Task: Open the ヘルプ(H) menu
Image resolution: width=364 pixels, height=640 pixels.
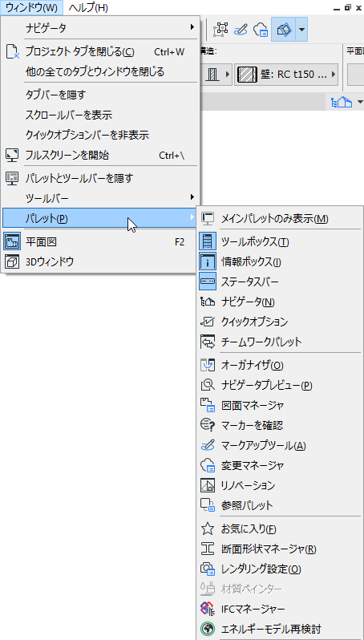Action: pos(88,7)
